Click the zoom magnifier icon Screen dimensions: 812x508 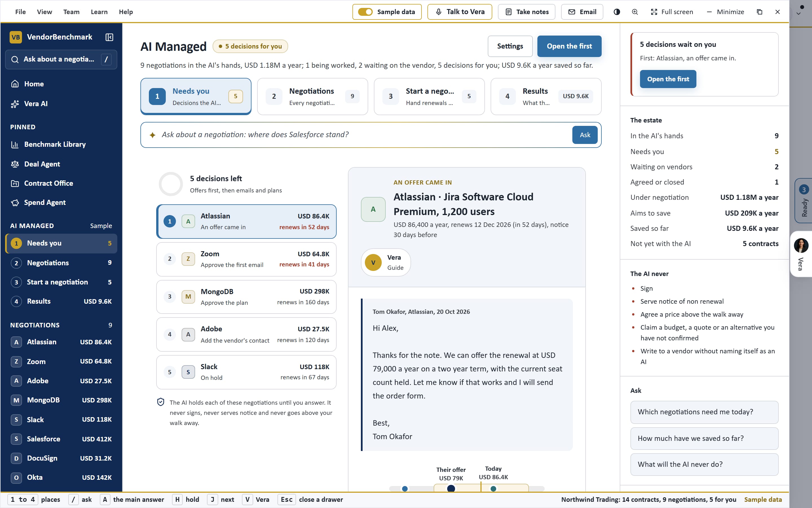(635, 12)
